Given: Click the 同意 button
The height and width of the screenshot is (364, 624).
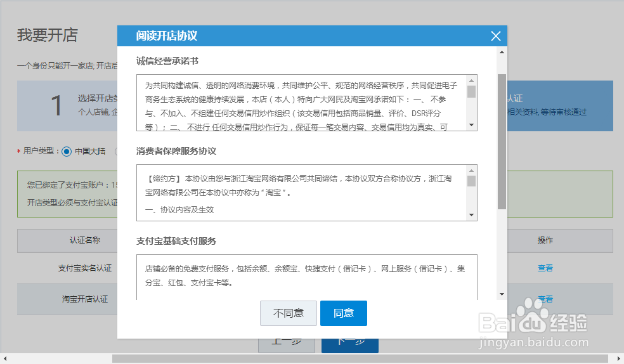Looking at the screenshot, I should point(344,313).
